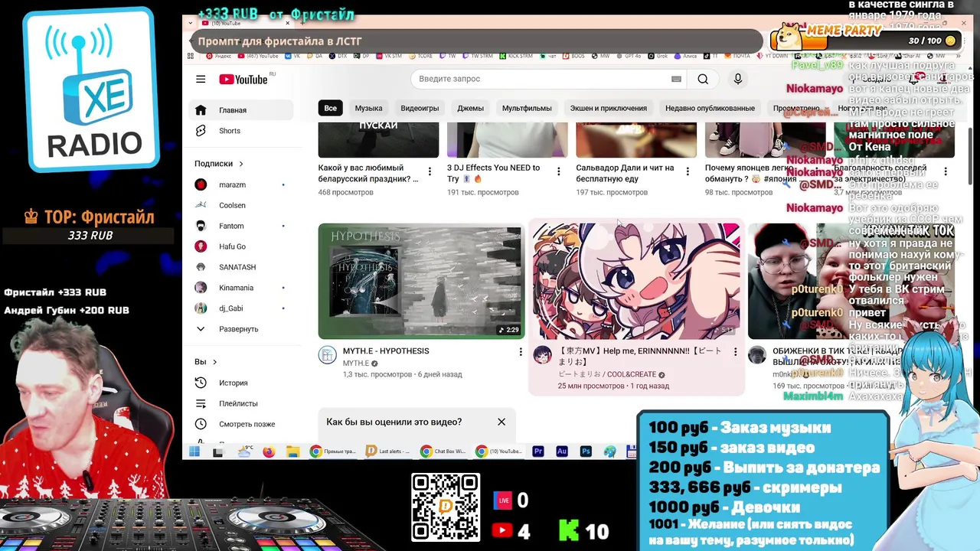980x551 pixels.
Task: Select the Экшен и приключения chip
Action: pyautogui.click(x=608, y=108)
